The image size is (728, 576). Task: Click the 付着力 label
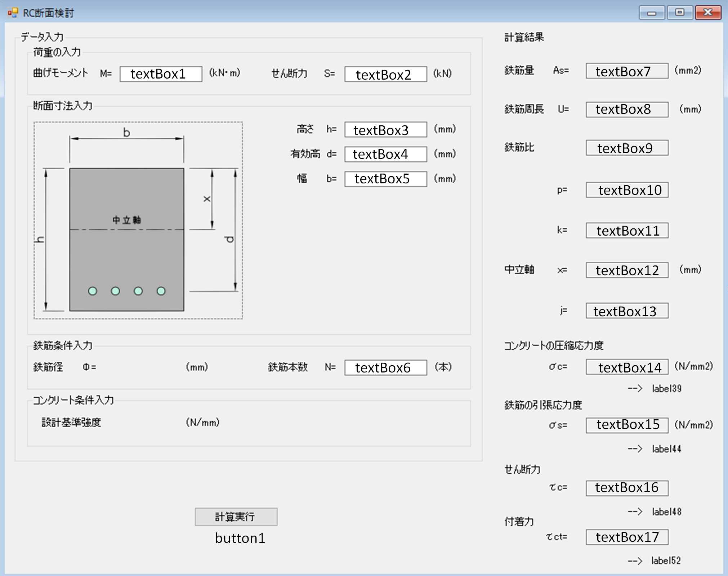click(519, 521)
